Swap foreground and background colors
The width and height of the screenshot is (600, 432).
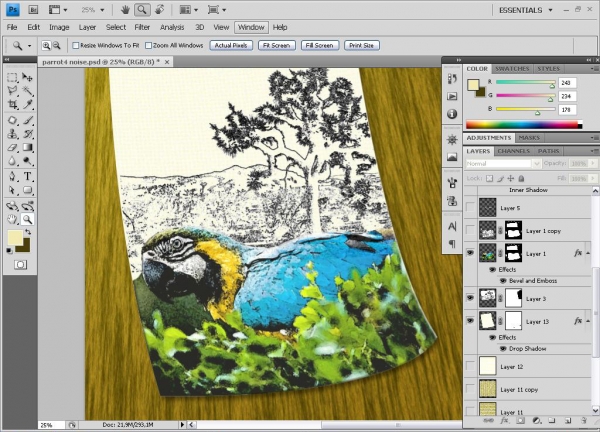28,232
